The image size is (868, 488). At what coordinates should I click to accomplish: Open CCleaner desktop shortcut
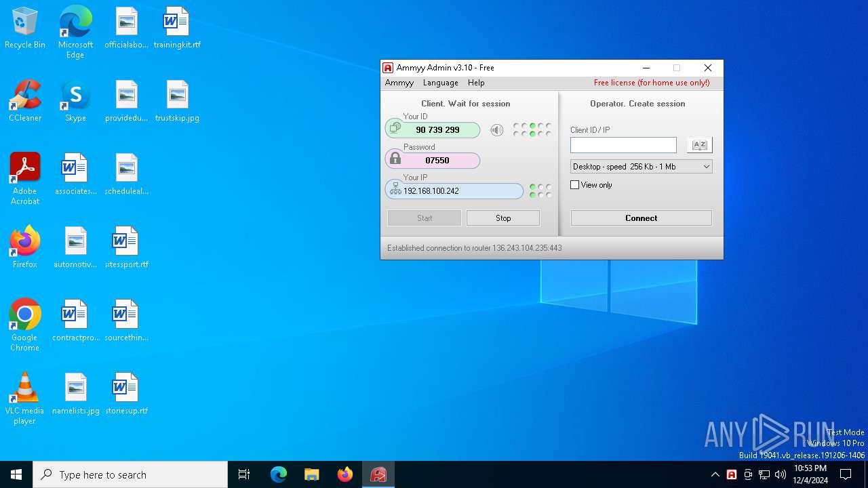[25, 102]
